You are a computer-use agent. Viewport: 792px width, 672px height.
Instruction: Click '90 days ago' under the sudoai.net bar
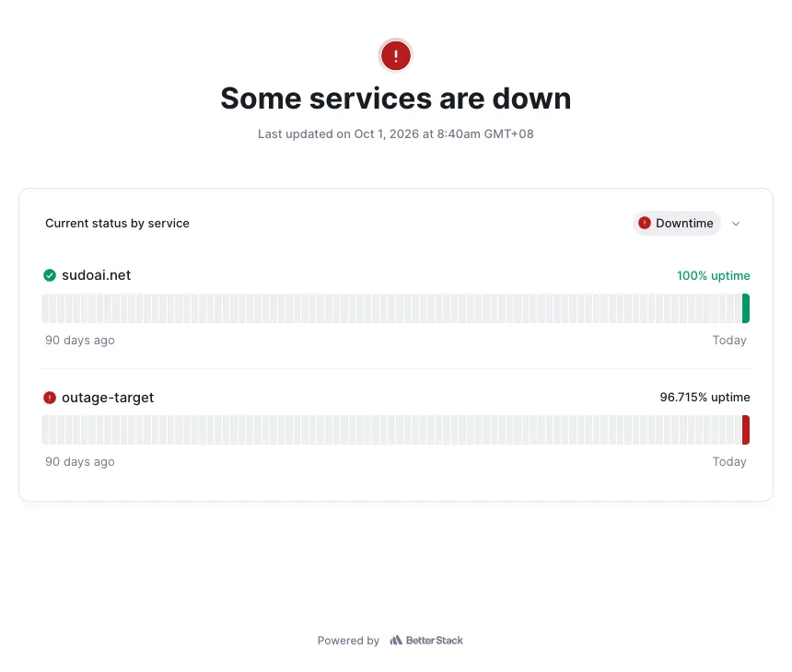coord(80,341)
